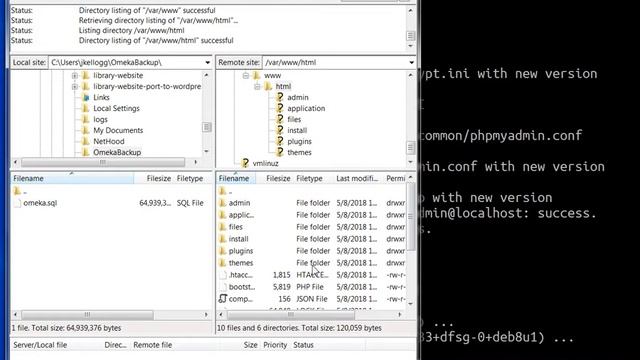
Task: Click the html folder icon in remote tree
Action: (268, 87)
